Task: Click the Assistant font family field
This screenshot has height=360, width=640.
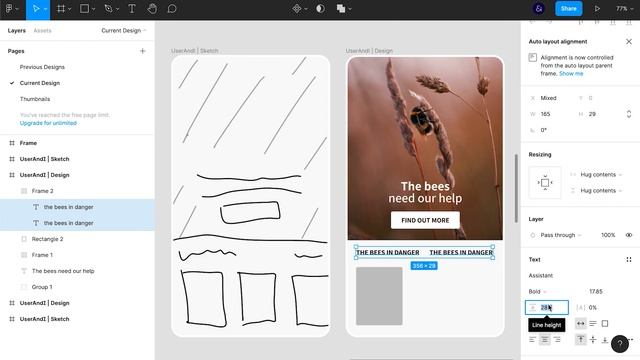Action: (x=541, y=276)
